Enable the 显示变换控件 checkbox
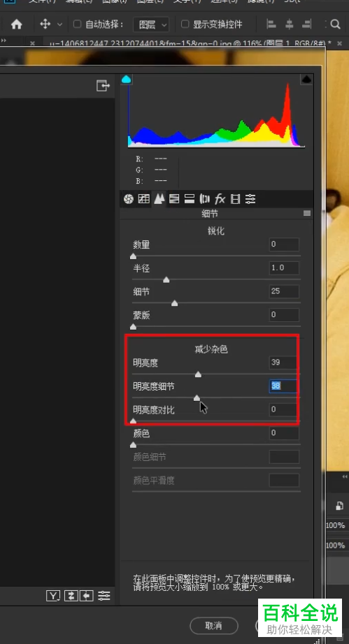The height and width of the screenshot is (644, 349). pyautogui.click(x=185, y=24)
